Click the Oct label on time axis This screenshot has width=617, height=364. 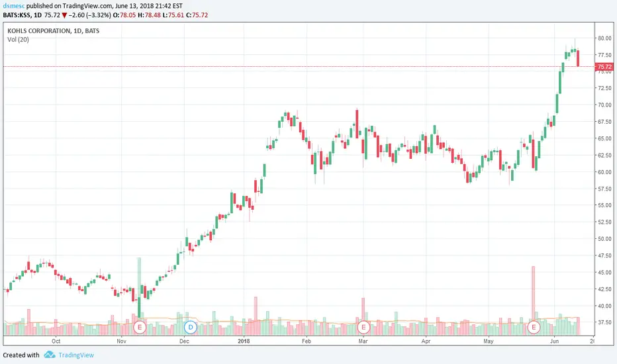click(x=56, y=341)
